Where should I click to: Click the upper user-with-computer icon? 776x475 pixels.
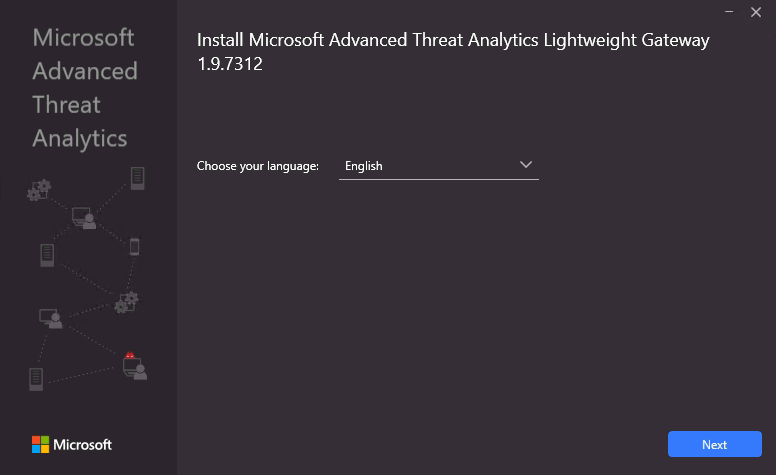click(84, 218)
